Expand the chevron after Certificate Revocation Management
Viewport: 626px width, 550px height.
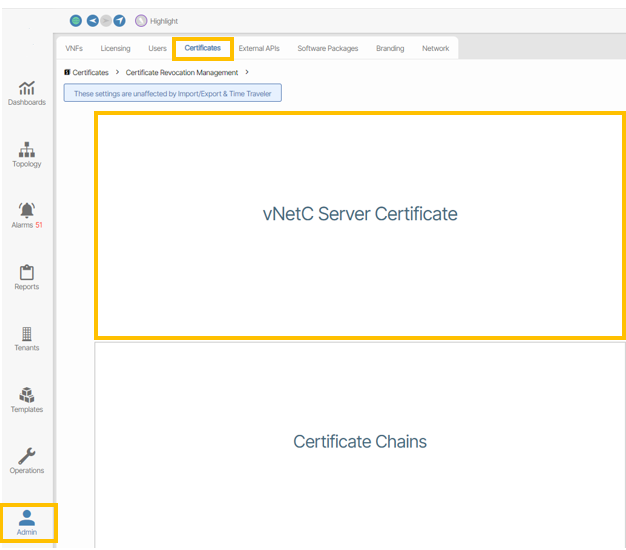click(247, 73)
